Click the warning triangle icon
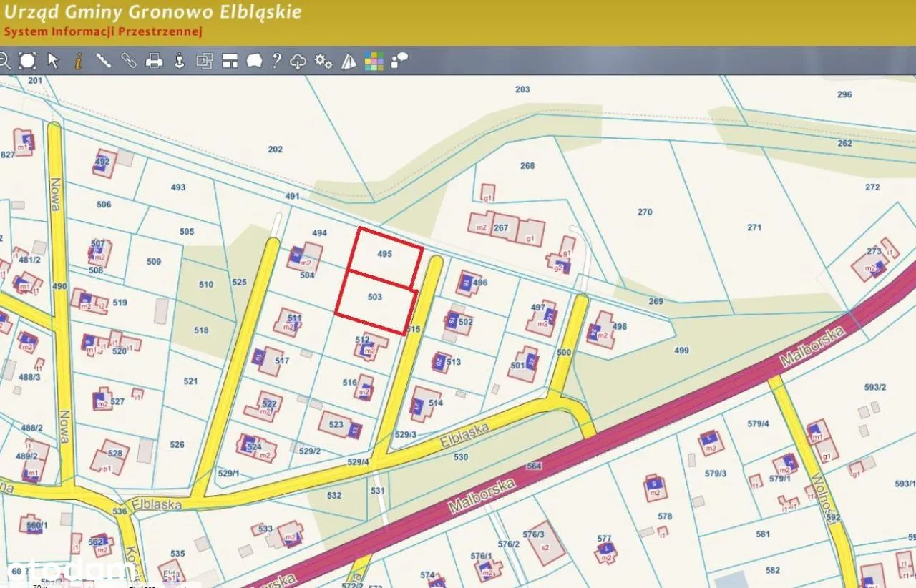Image resolution: width=916 pixels, height=588 pixels. point(349,61)
